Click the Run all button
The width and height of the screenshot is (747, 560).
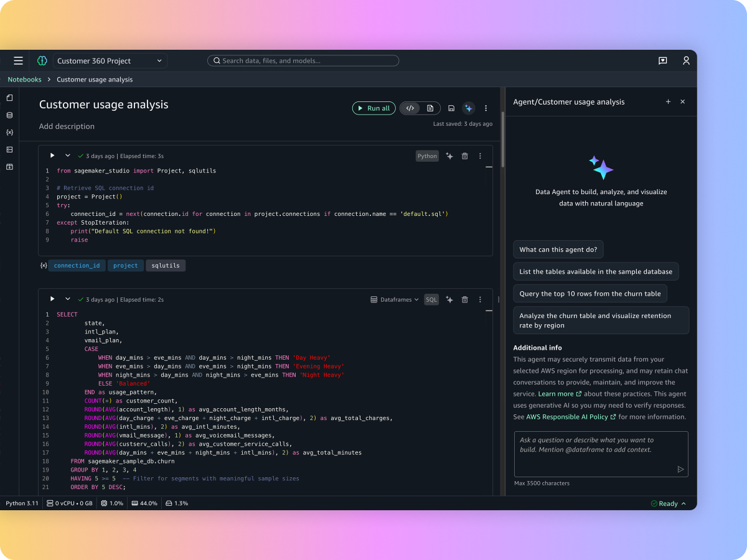(x=374, y=108)
